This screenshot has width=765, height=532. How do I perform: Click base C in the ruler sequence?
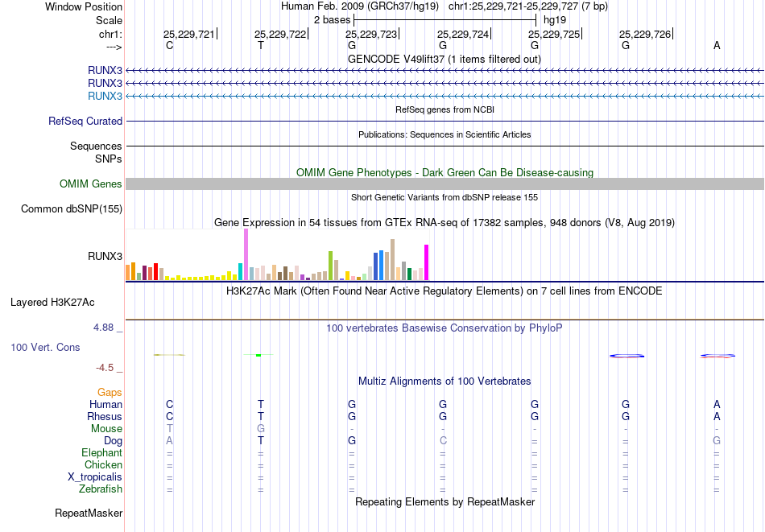(169, 45)
